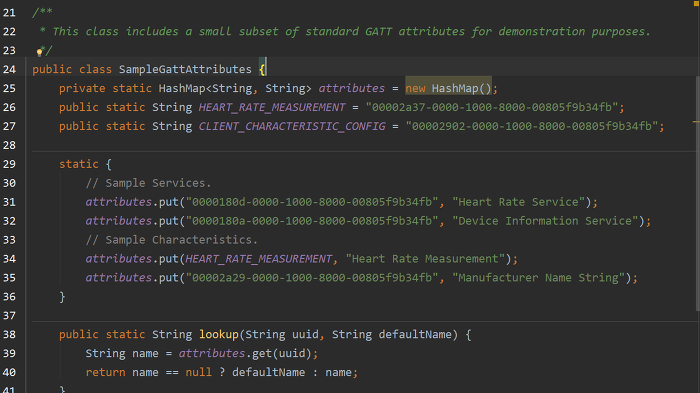700x393 pixels.
Task: Click 'attributes.get(uuid)' on line 39
Action: click(x=245, y=353)
